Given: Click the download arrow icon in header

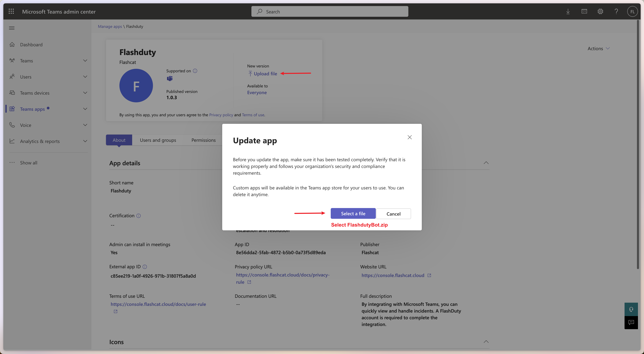Looking at the screenshot, I should (x=568, y=12).
